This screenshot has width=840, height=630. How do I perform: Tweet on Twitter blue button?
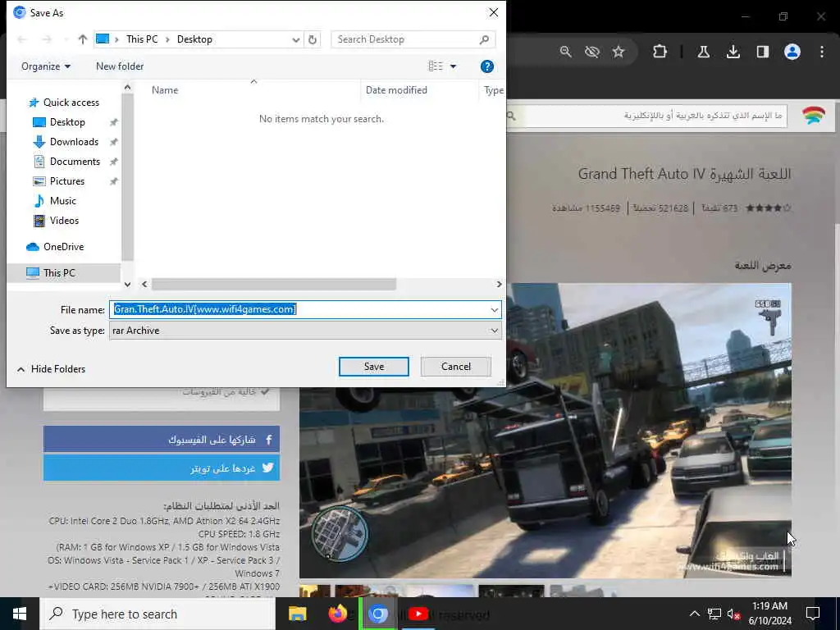tap(162, 468)
